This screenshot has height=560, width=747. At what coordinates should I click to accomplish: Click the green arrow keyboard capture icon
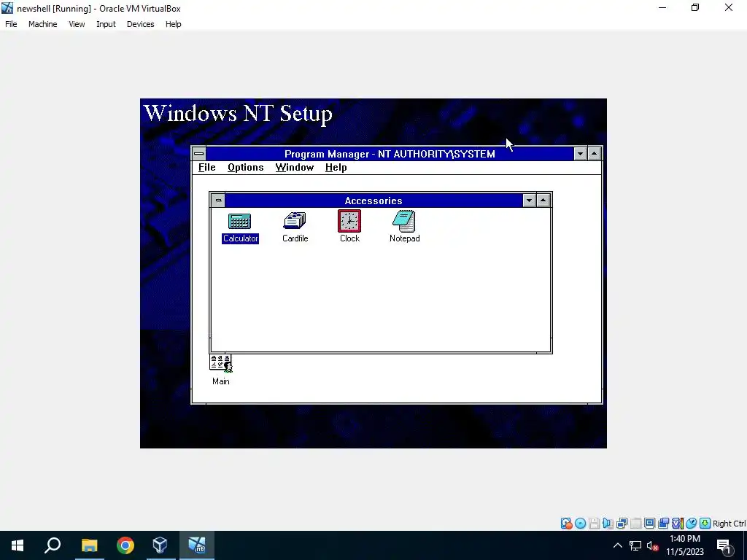click(705, 524)
